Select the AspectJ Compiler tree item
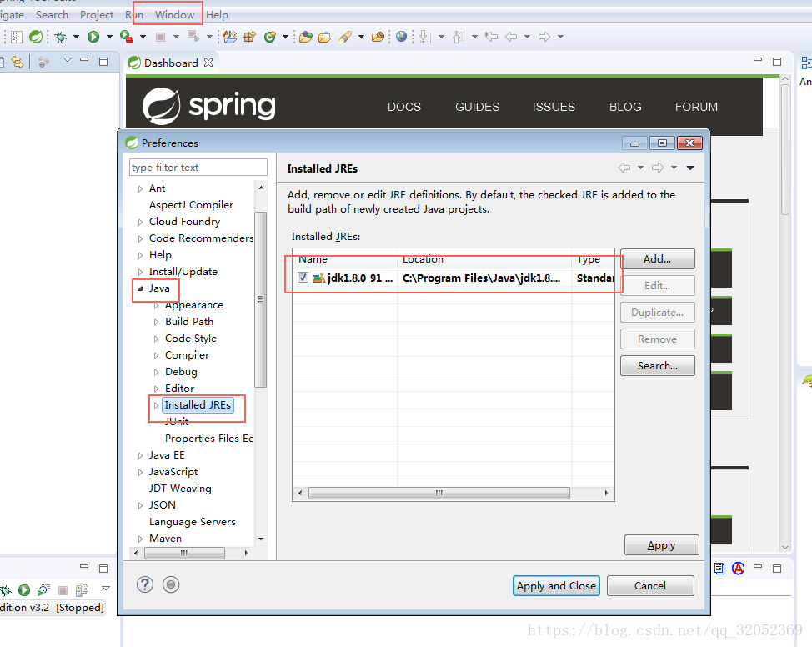This screenshot has width=812, height=647. pos(191,205)
